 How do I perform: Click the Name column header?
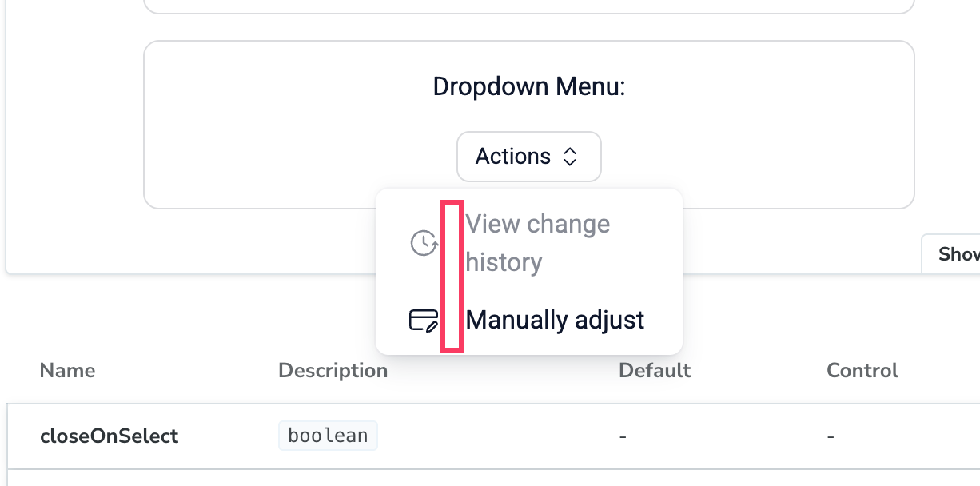click(x=67, y=371)
